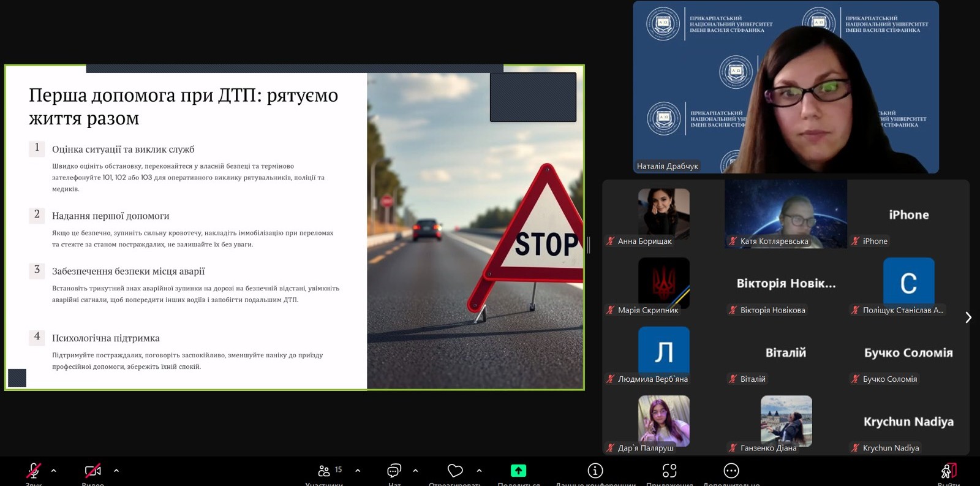
Task: Click the heart reactions icon
Action: pyautogui.click(x=455, y=471)
